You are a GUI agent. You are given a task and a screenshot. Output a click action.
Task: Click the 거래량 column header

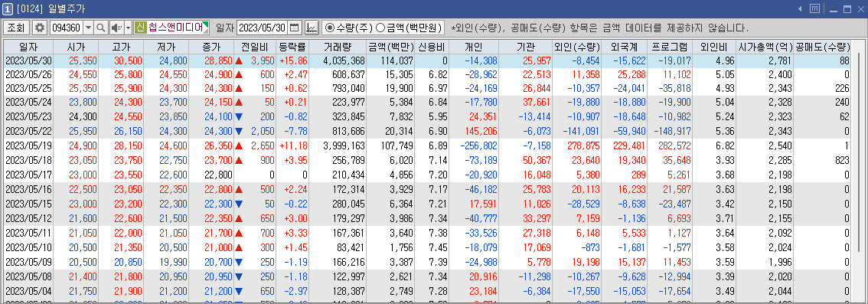tap(337, 47)
